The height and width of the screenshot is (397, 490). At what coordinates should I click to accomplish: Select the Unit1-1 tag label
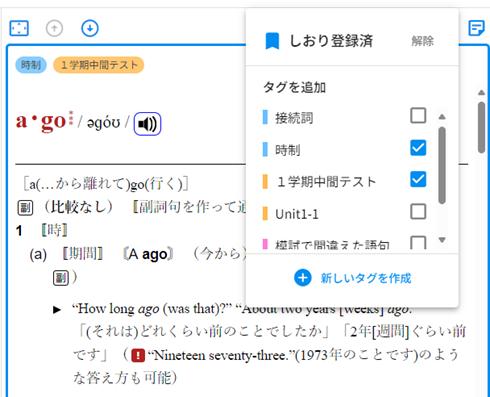(297, 214)
